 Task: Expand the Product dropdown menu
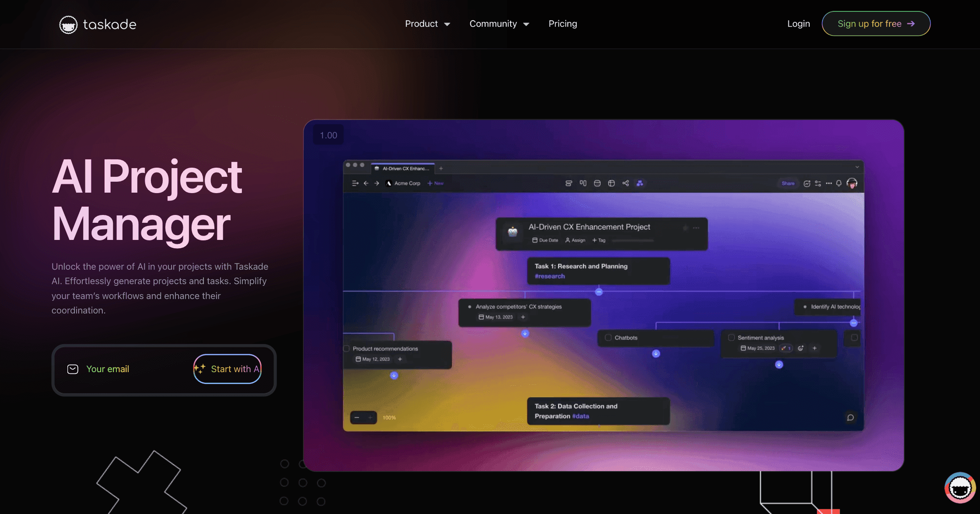(x=427, y=24)
